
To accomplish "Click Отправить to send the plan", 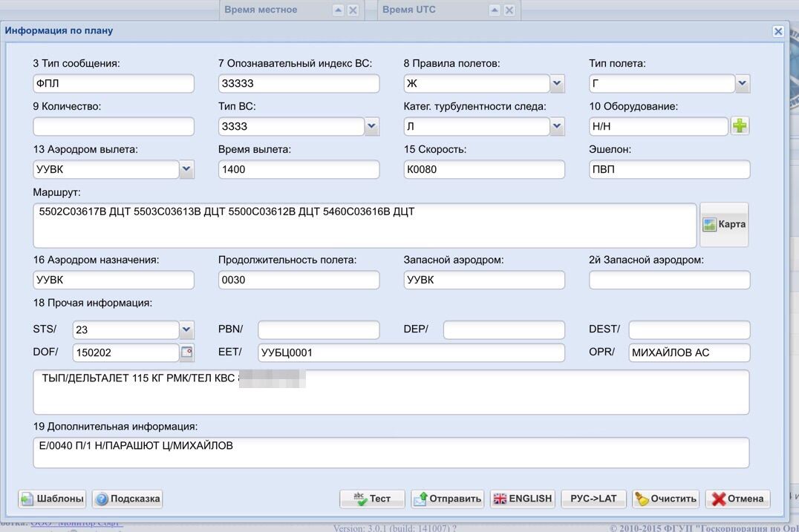I will (x=448, y=499).
